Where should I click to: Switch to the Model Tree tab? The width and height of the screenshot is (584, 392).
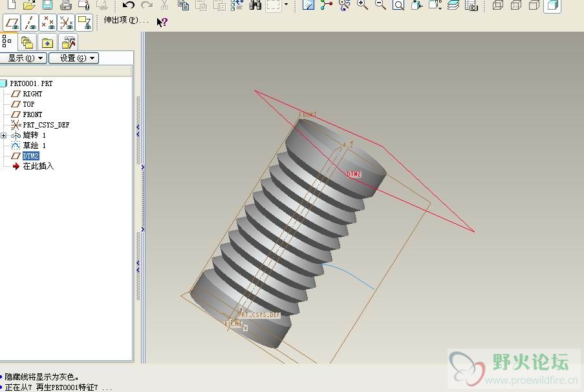coord(8,41)
